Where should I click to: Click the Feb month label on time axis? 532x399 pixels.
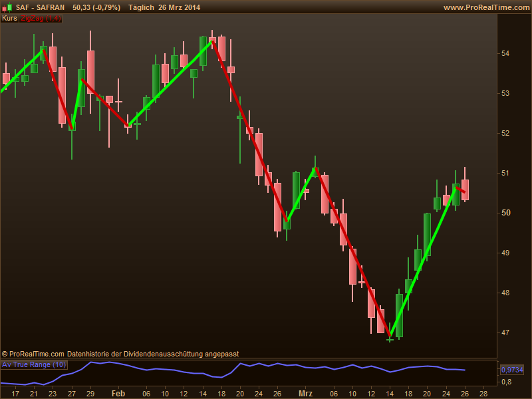(118, 394)
